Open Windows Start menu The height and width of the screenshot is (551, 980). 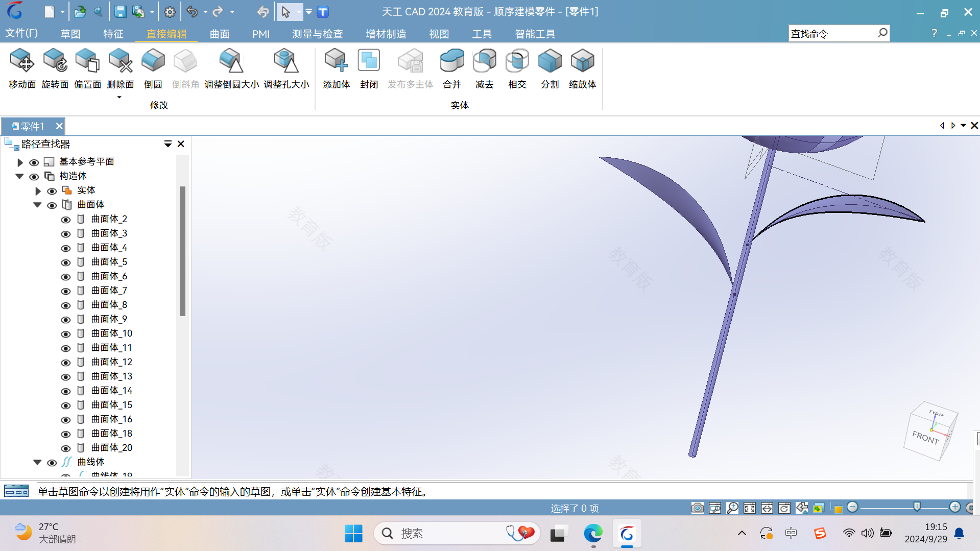(353, 534)
